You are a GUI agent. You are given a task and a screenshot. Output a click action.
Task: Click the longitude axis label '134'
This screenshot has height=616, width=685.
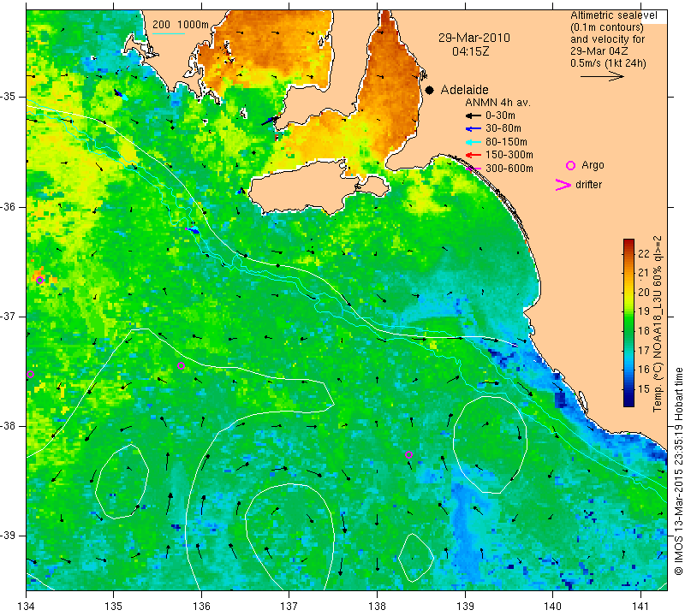click(x=26, y=607)
